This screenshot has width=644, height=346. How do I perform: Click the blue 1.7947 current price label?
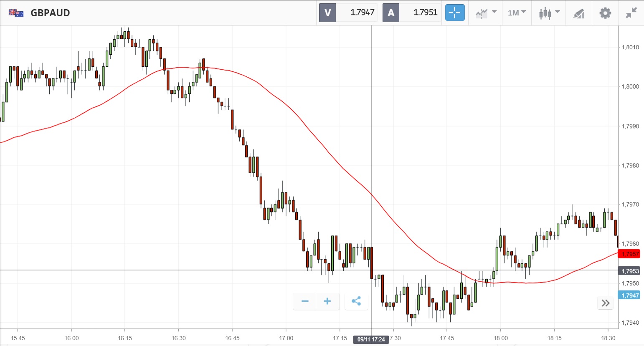point(630,295)
